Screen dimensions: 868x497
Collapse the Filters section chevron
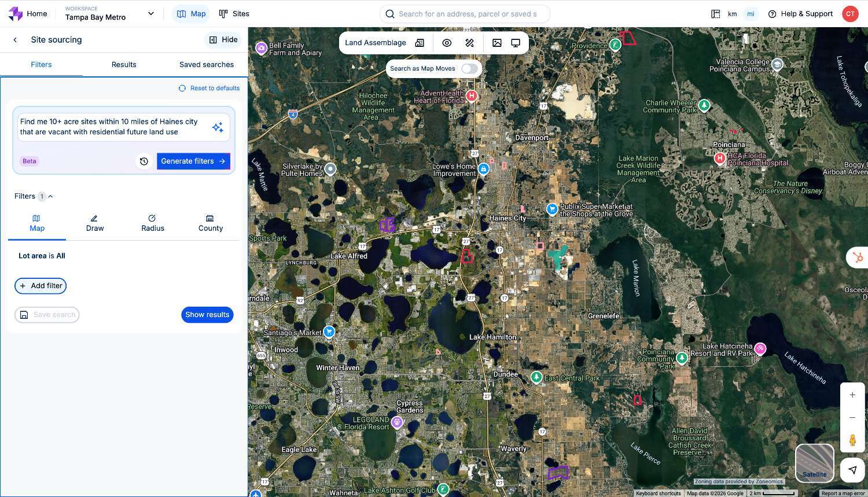click(51, 197)
